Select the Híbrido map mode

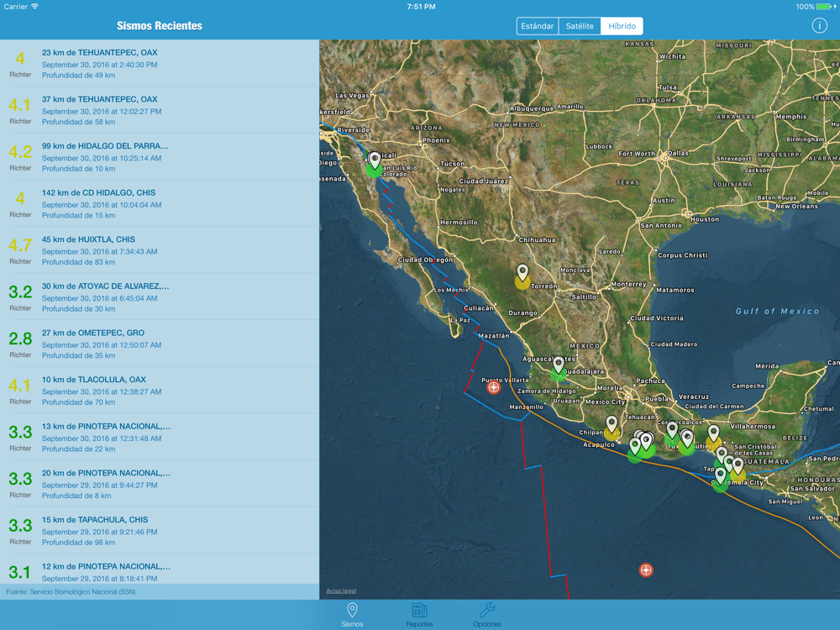pyautogui.click(x=622, y=26)
